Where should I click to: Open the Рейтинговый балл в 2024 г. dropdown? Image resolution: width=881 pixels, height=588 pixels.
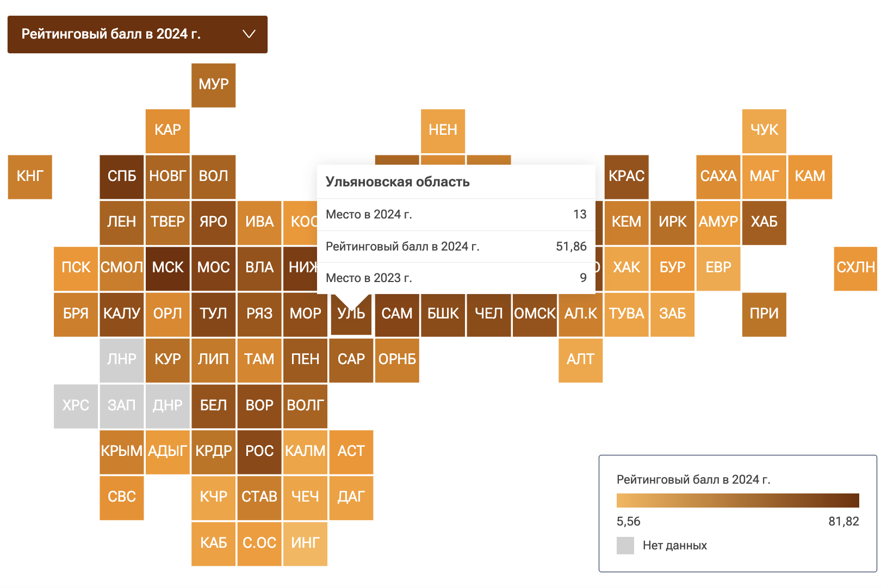(137, 34)
